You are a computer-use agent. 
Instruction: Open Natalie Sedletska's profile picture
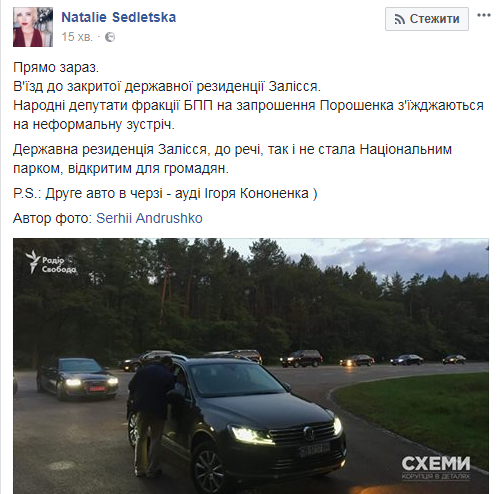(33, 27)
